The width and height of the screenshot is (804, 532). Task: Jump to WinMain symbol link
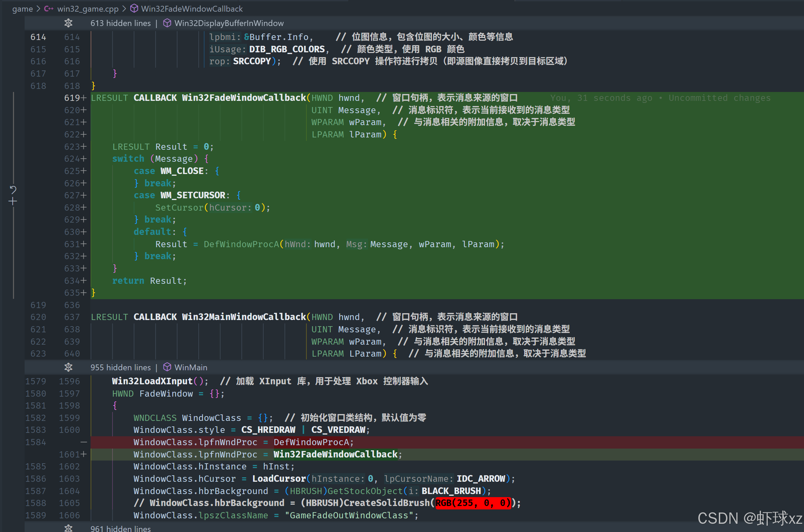click(x=190, y=368)
